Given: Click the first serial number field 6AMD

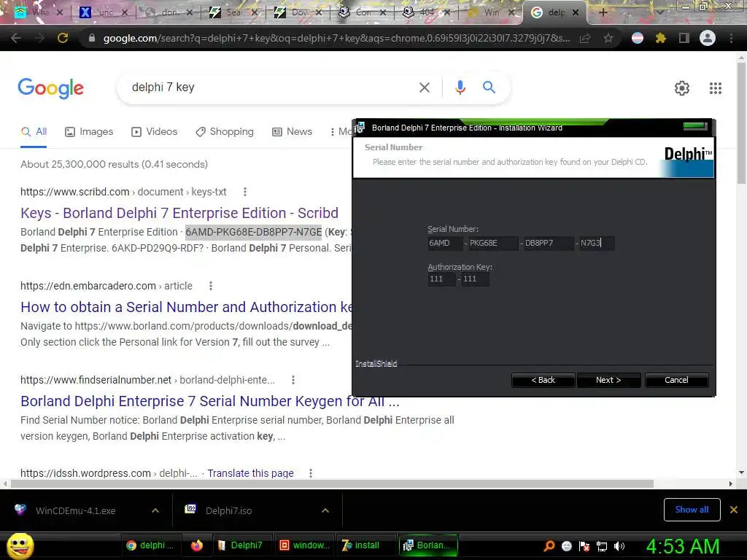Looking at the screenshot, I should [445, 244].
